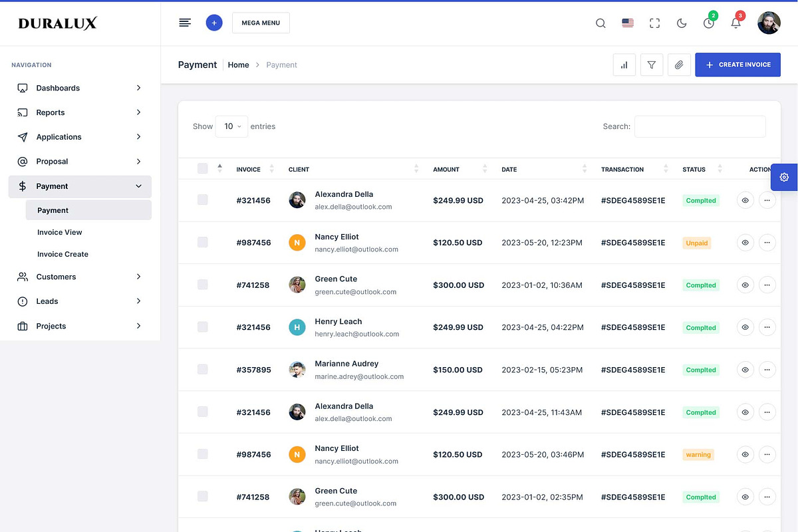Open invoice #357895 link
798x532 pixels.
[x=253, y=370]
